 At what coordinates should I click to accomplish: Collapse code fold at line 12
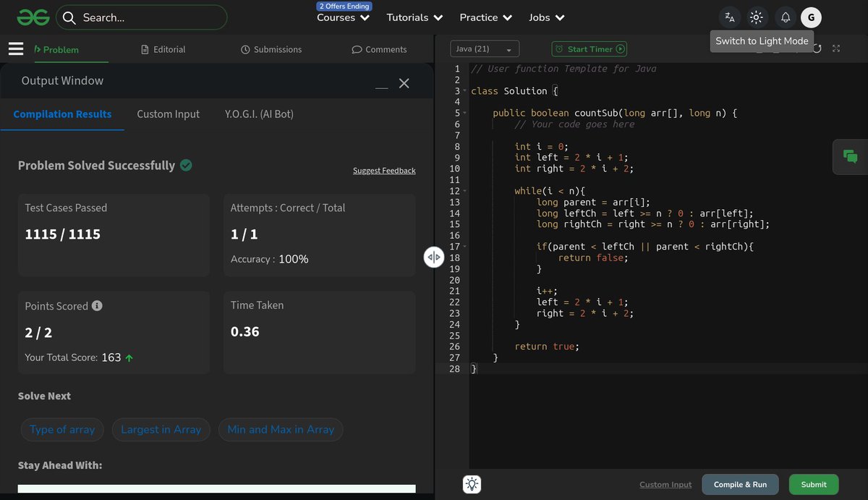pyautogui.click(x=465, y=191)
